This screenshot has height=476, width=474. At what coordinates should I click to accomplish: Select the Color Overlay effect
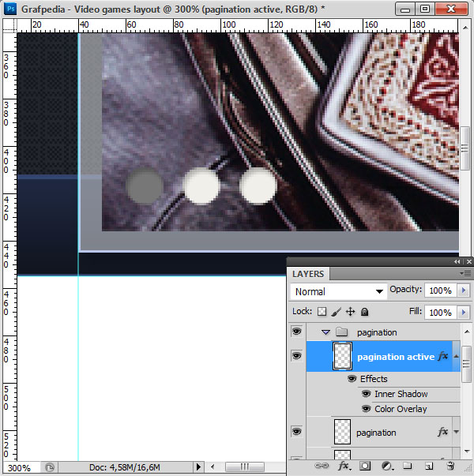point(401,409)
